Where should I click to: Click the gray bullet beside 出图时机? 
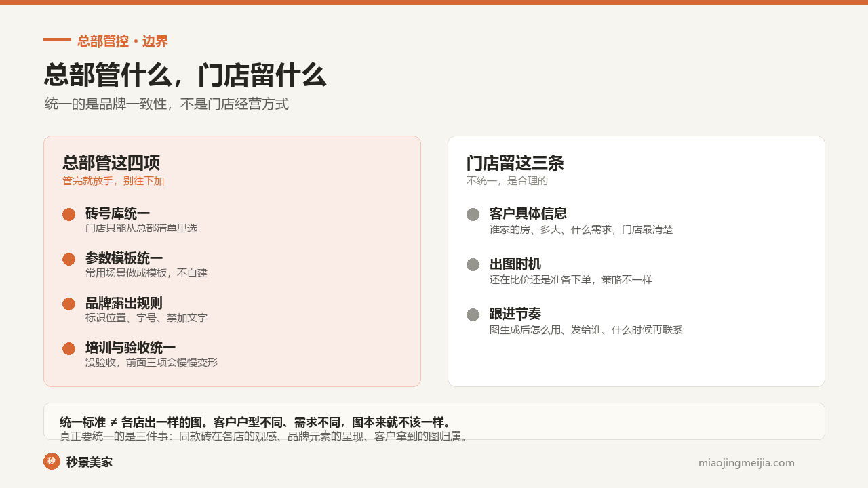point(473,264)
